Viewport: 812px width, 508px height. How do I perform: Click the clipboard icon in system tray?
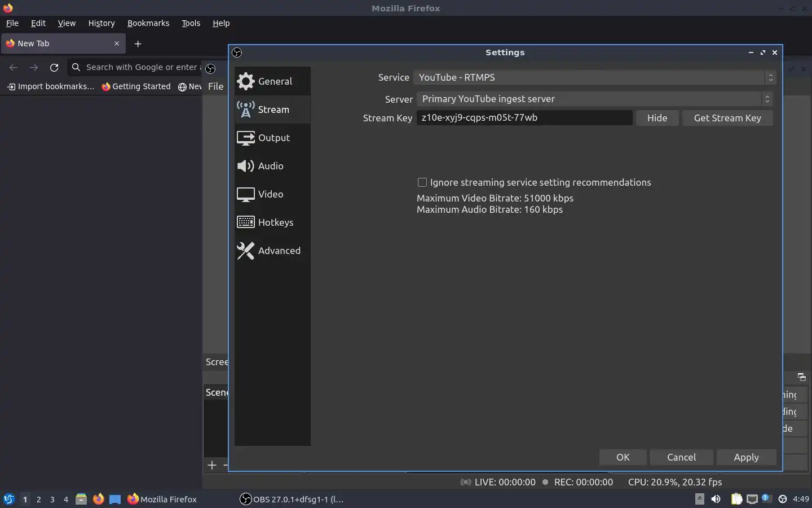point(736,499)
